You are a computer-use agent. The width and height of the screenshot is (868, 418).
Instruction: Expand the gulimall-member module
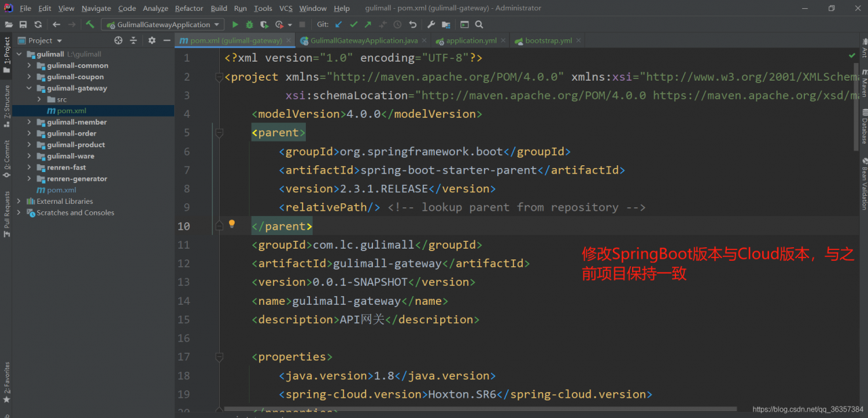28,122
